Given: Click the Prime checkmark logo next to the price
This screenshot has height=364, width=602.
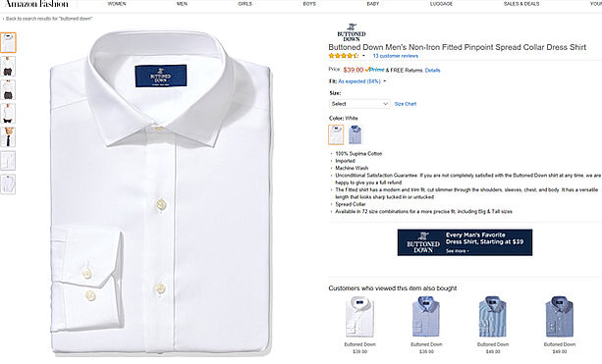Looking at the screenshot, I should (x=375, y=70).
